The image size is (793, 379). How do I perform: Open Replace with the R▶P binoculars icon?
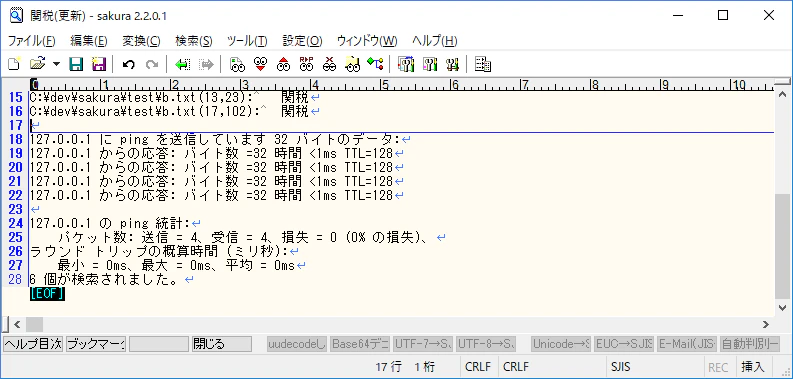point(306,64)
